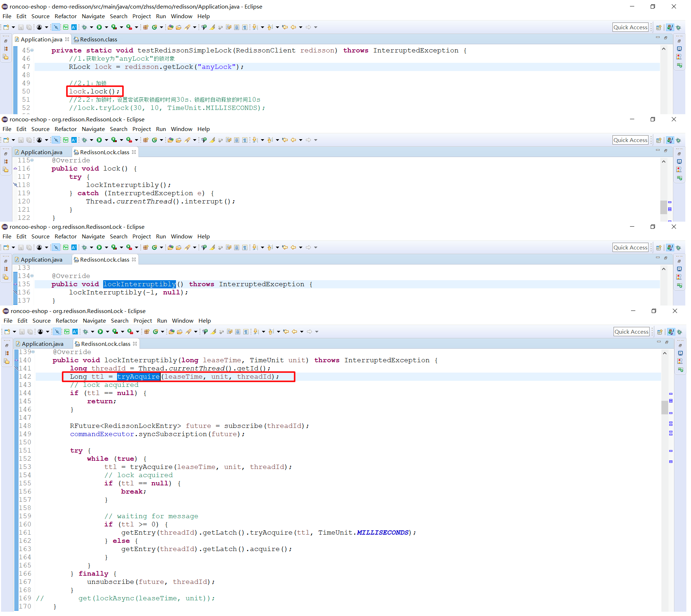The image size is (691, 616).
Task: Click Back arrow in the lock() method window toolbar
Action: [x=293, y=140]
